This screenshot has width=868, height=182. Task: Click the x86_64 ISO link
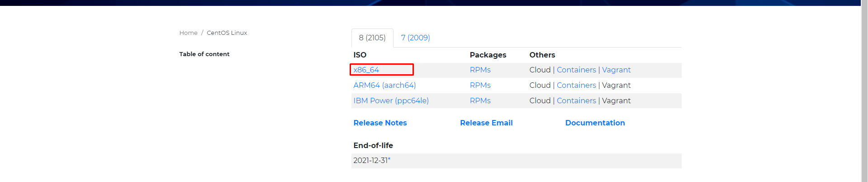click(366, 70)
